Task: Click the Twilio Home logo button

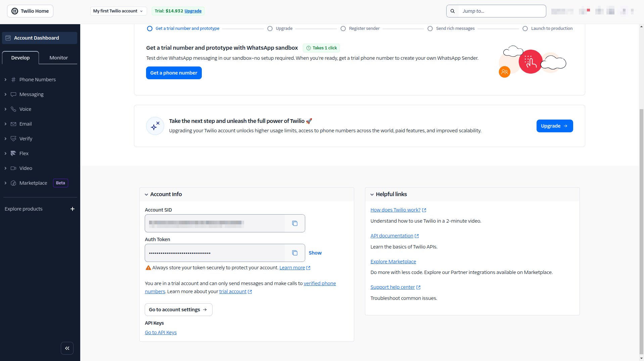Action: tap(30, 11)
